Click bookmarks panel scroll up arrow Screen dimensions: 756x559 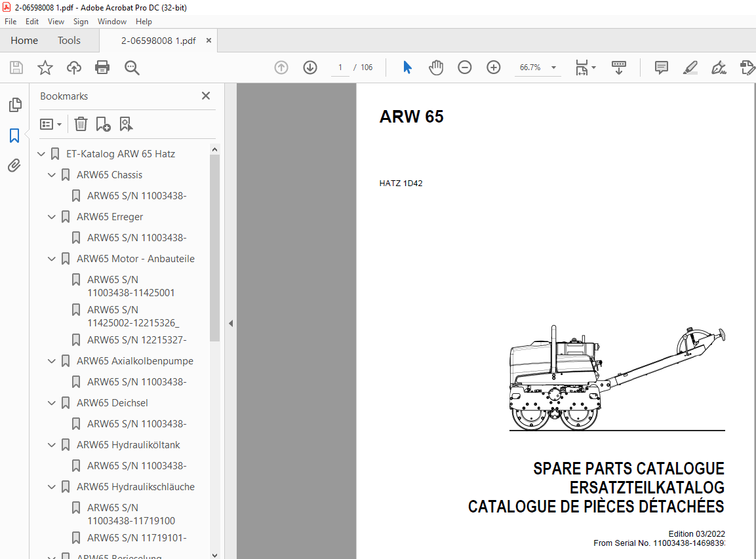pyautogui.click(x=215, y=149)
